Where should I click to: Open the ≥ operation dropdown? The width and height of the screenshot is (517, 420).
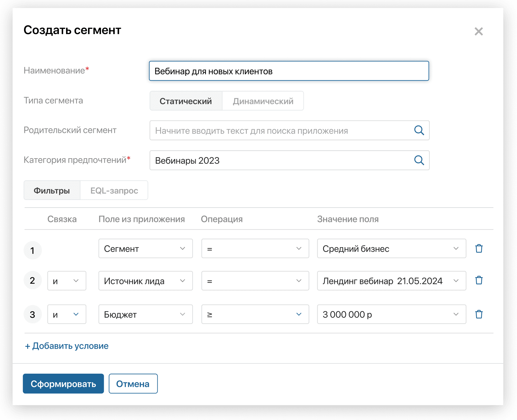coord(255,314)
